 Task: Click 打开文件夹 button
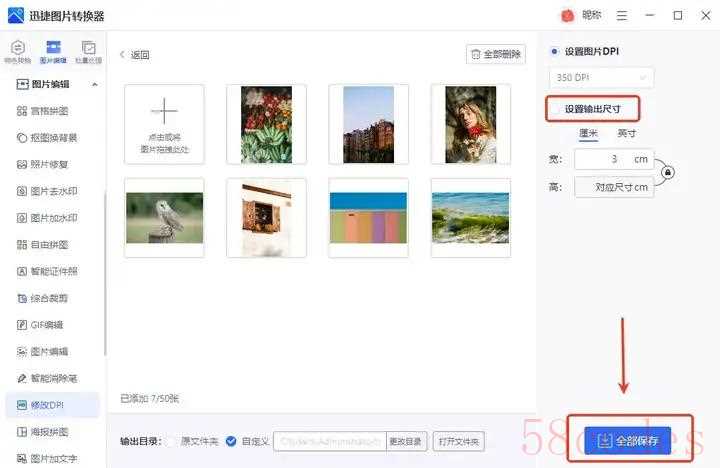tap(458, 441)
